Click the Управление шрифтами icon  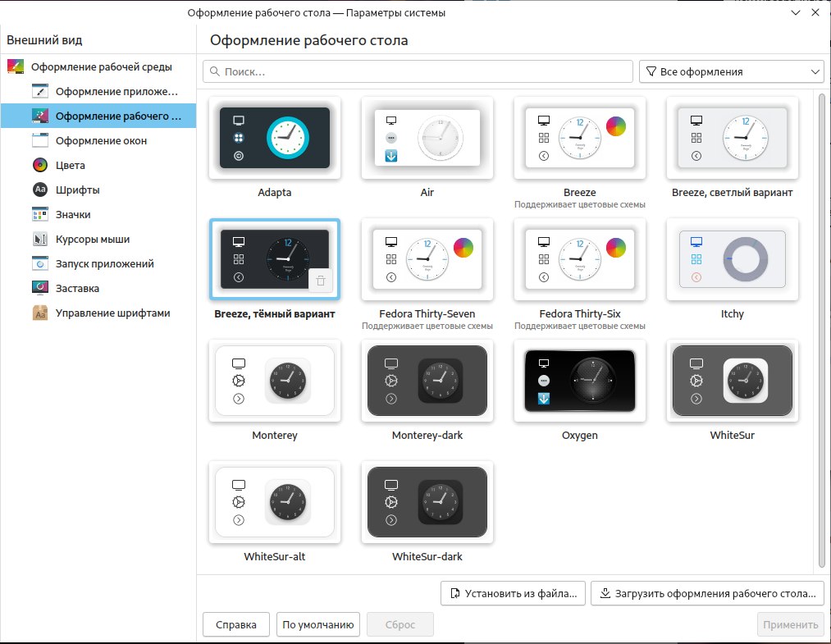[x=39, y=313]
